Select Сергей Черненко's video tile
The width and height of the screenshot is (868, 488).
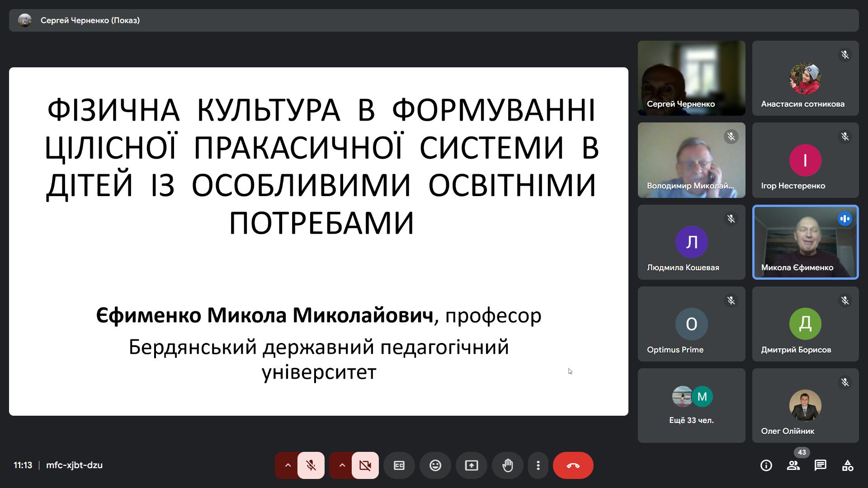tap(691, 78)
